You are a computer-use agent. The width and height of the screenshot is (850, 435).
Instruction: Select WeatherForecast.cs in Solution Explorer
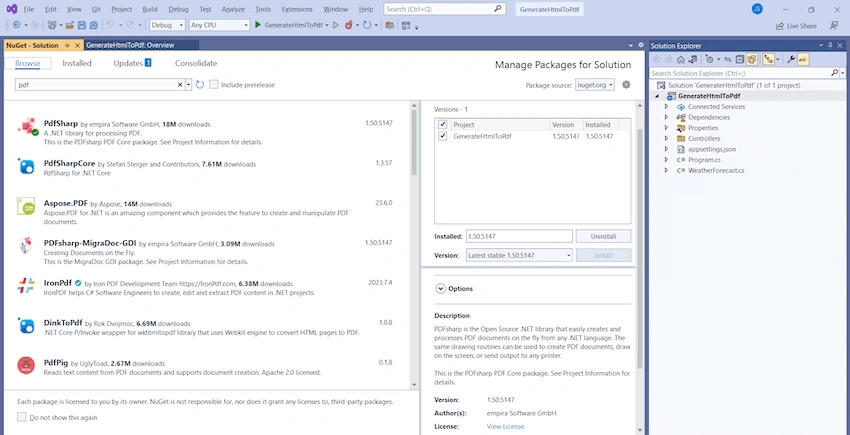click(716, 170)
